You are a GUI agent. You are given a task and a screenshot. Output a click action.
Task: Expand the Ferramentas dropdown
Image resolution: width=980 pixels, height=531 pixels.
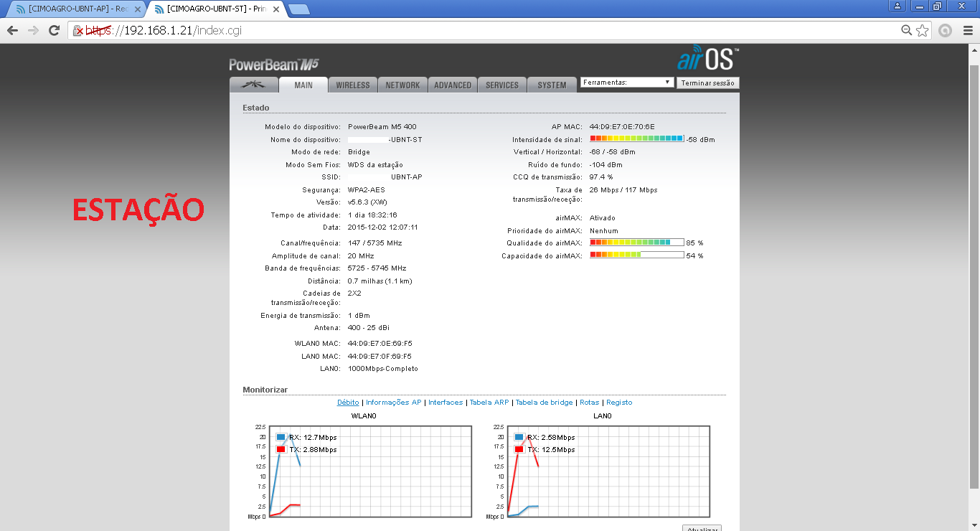click(x=627, y=83)
